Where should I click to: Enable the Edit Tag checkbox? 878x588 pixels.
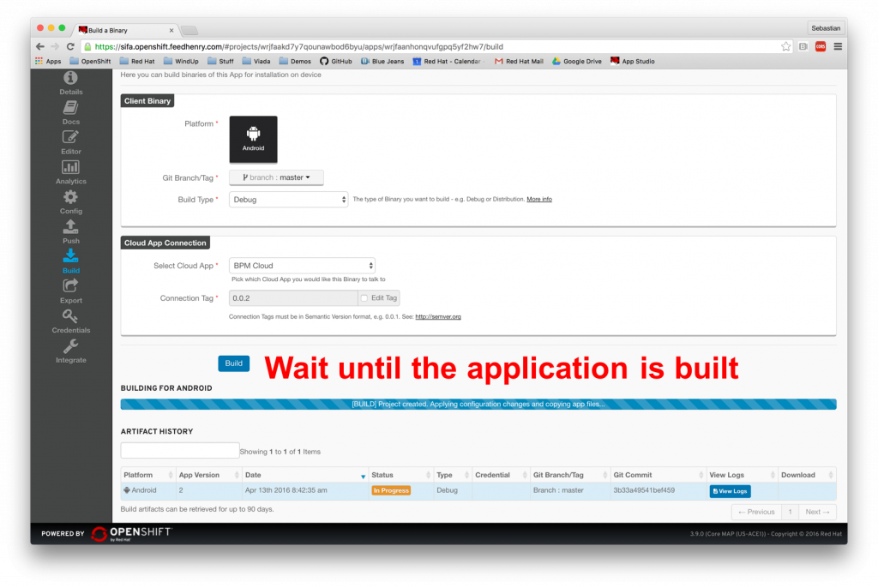[x=364, y=298]
